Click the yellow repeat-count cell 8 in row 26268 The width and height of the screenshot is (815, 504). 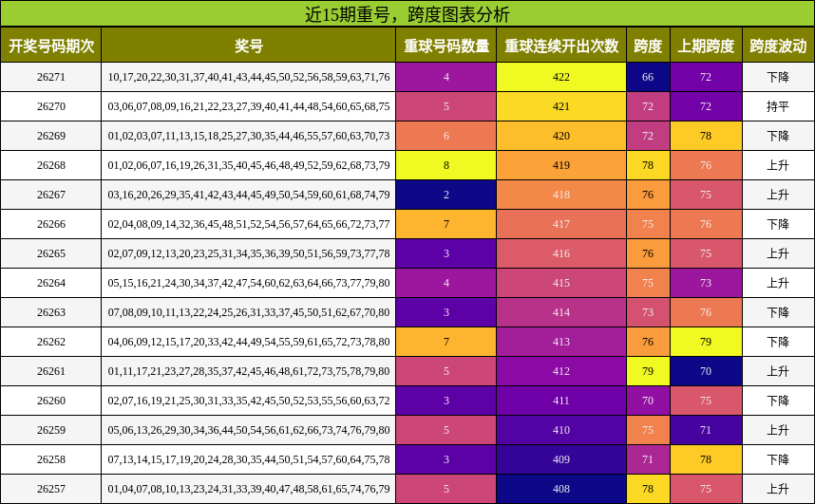pos(445,165)
